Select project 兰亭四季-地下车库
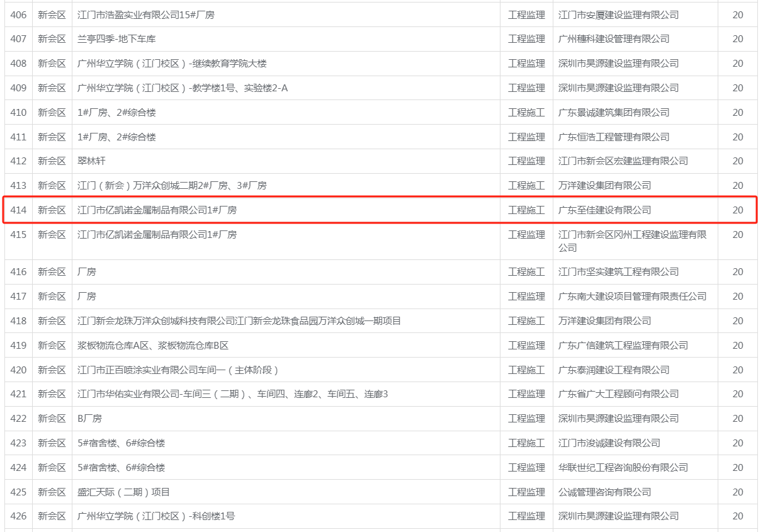Image resolution: width=763 pixels, height=532 pixels. click(116, 39)
